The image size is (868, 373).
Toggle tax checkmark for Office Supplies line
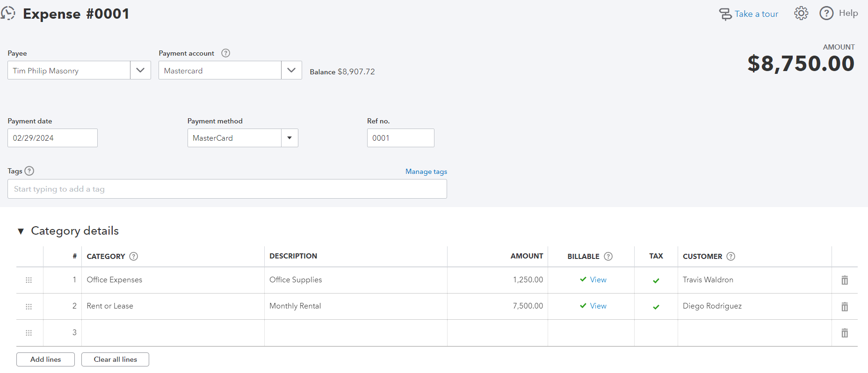point(656,281)
